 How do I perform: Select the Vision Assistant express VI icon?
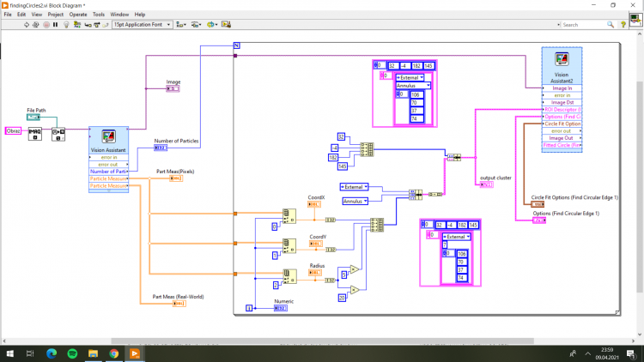tap(108, 136)
